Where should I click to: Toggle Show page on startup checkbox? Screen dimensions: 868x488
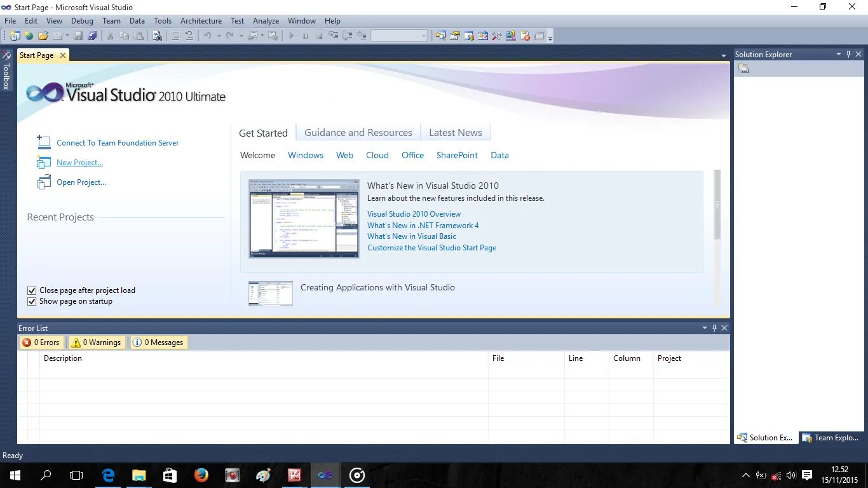point(32,301)
